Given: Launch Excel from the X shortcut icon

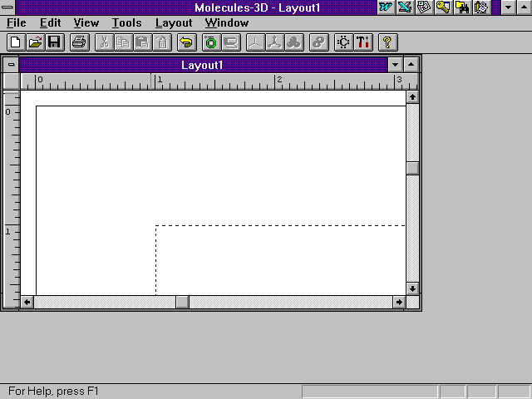Looking at the screenshot, I should pos(405,7).
